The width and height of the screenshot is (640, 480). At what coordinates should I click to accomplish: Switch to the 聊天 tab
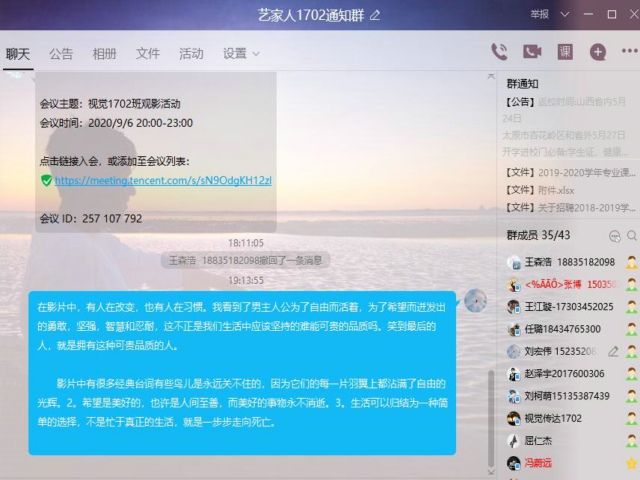click(x=18, y=53)
